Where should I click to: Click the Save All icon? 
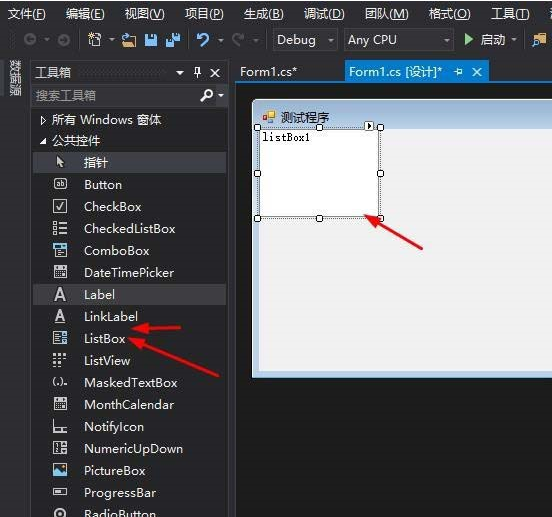click(x=173, y=40)
